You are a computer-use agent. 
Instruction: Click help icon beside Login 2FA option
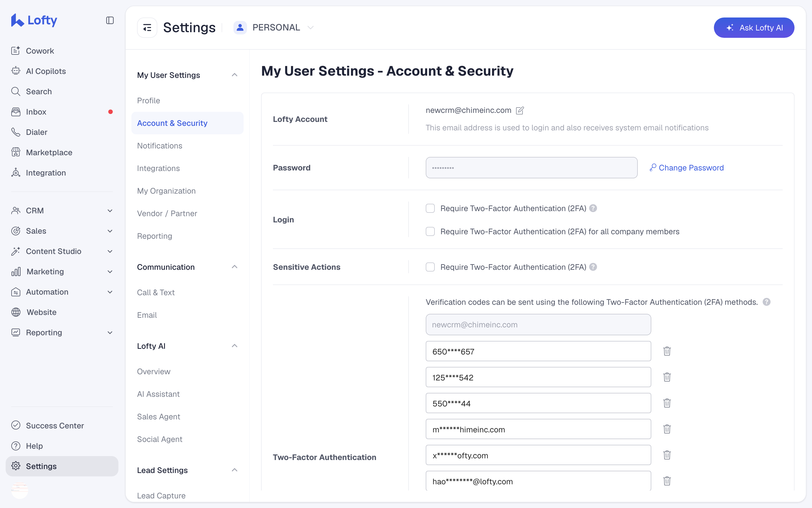(x=593, y=208)
